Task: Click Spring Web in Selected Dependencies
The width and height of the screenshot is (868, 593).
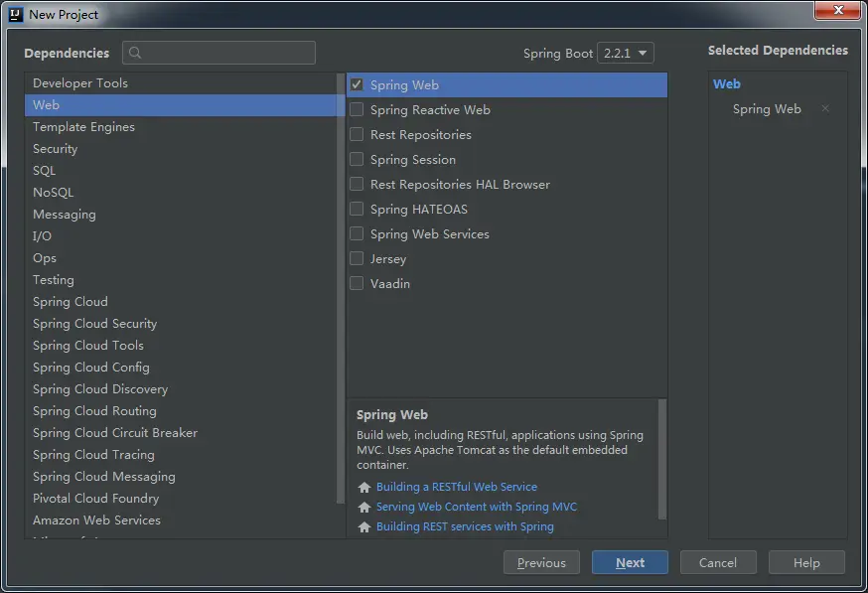Action: [x=767, y=109]
